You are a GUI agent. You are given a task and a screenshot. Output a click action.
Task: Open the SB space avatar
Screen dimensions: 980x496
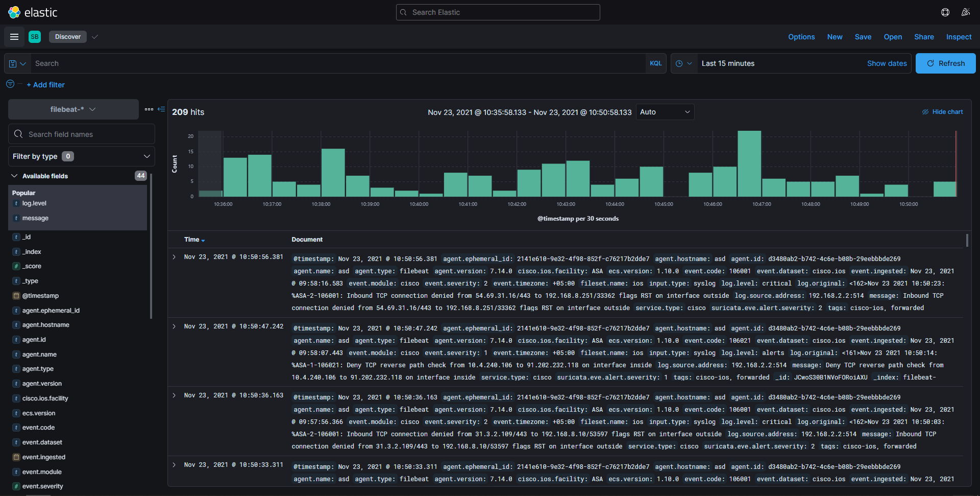(35, 37)
